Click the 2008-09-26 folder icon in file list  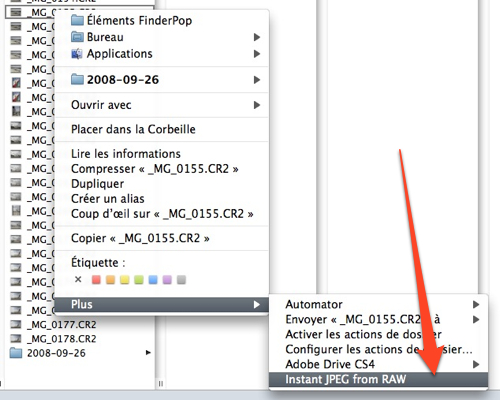[16, 353]
